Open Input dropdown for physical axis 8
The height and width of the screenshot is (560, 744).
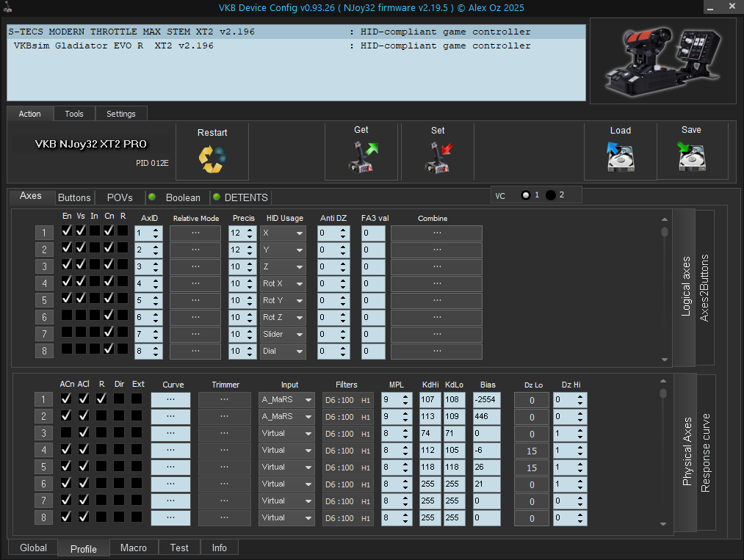pos(286,518)
